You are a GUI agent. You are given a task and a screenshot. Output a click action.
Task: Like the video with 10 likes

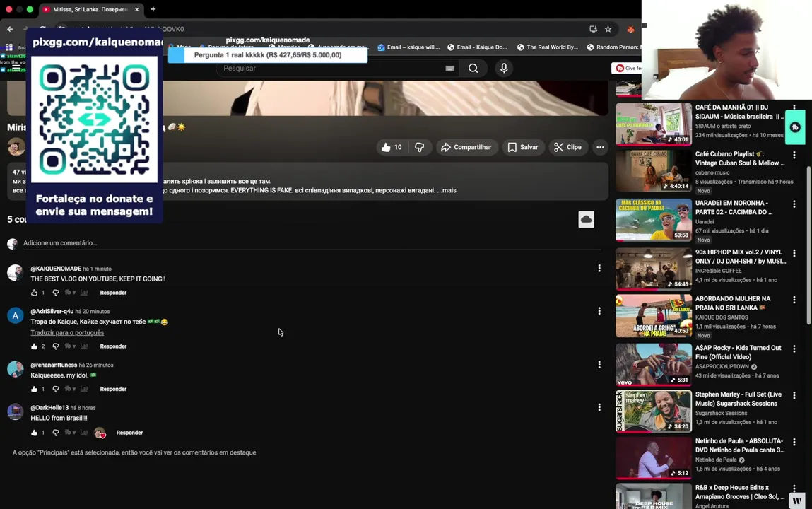click(x=392, y=148)
